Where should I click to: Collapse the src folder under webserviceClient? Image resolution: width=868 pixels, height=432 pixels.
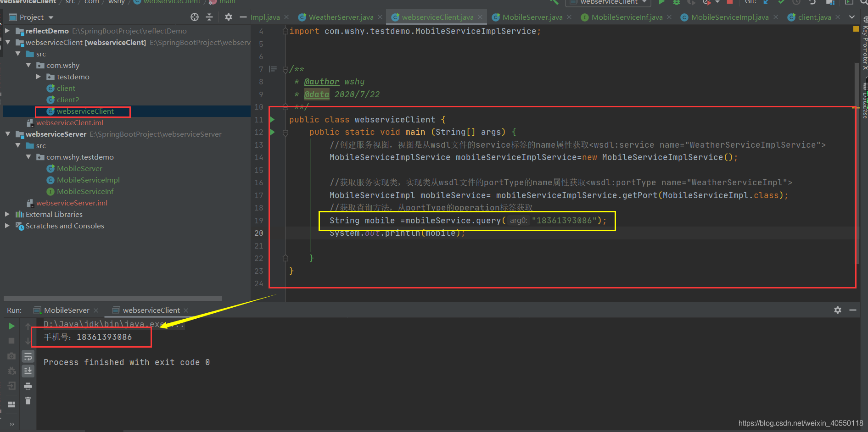(18, 54)
